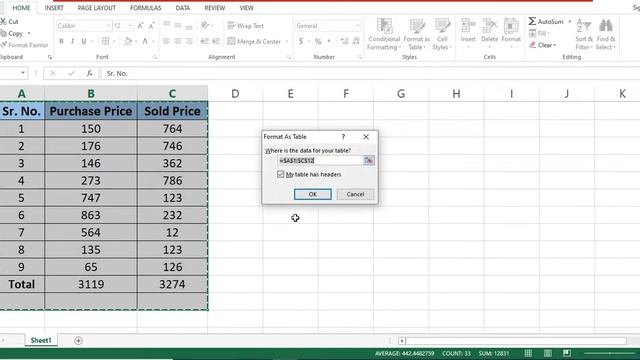Viewport: 640px width, 360px height.
Task: Select the Total cell
Action: point(22,284)
